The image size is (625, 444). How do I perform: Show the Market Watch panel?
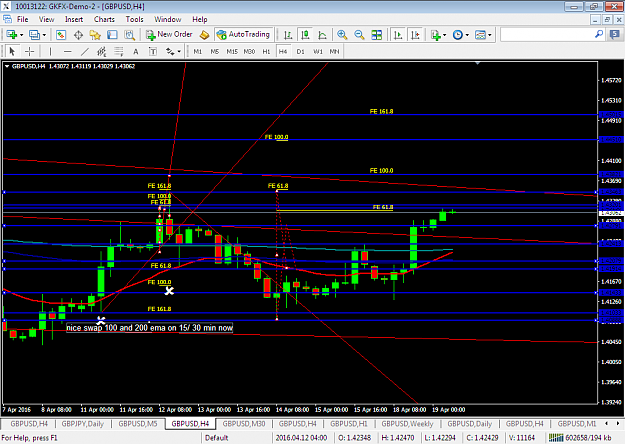click(x=61, y=35)
